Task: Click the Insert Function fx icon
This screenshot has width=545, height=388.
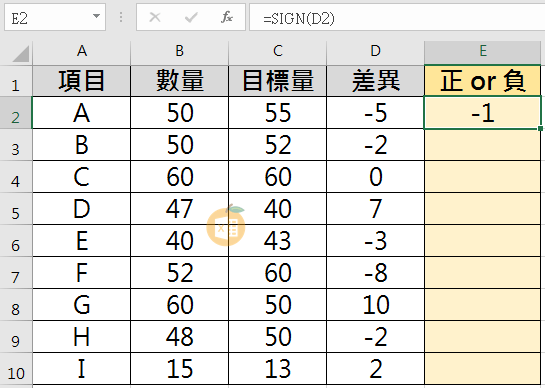Action: [x=227, y=17]
